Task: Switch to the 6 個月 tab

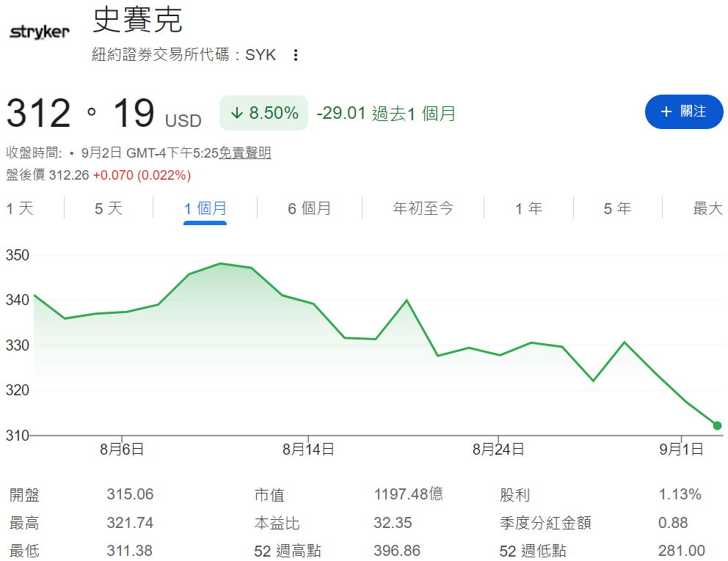Action: tap(309, 208)
